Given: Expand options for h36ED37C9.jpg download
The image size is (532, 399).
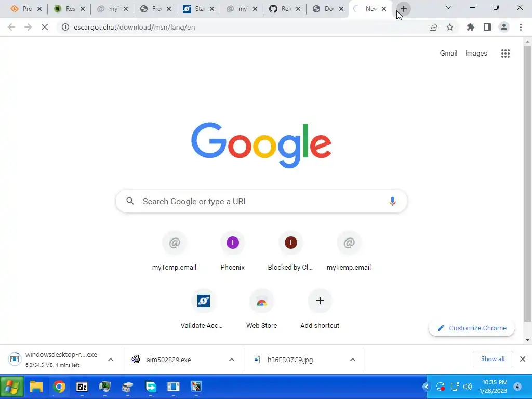Looking at the screenshot, I should [x=353, y=360].
